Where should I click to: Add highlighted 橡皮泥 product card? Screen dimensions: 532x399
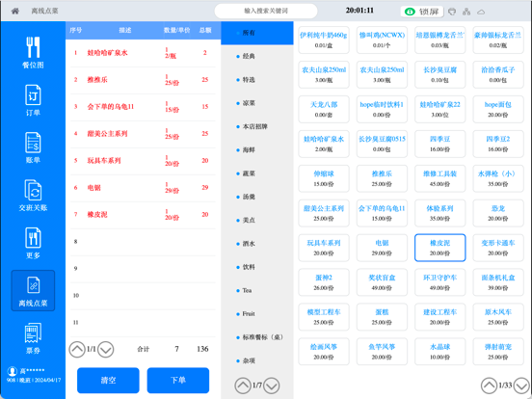click(x=440, y=248)
